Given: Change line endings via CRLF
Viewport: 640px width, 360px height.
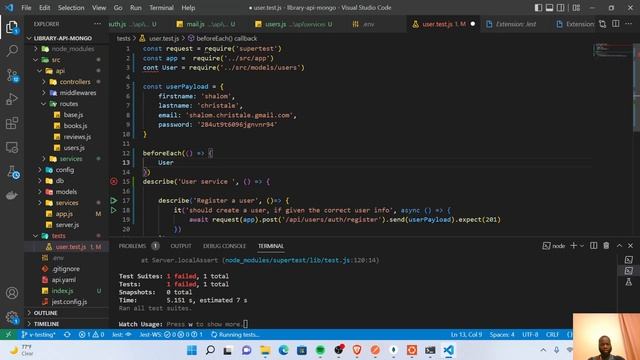Looking at the screenshot, I should point(552,335).
